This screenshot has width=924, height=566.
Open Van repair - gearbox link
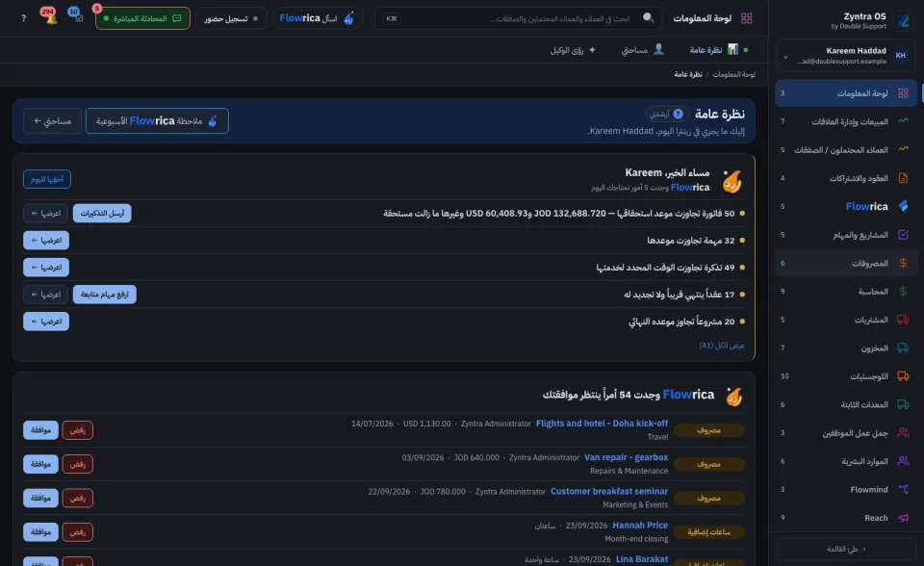pos(626,457)
